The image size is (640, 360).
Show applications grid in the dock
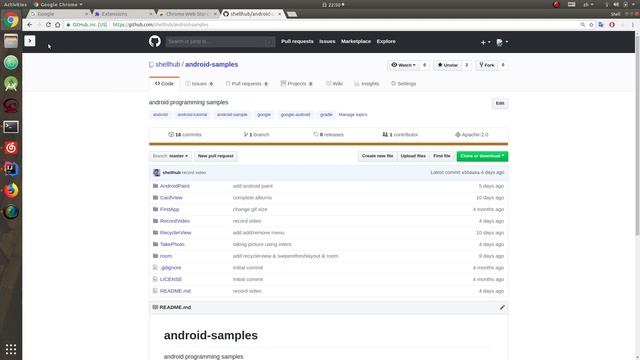click(11, 349)
